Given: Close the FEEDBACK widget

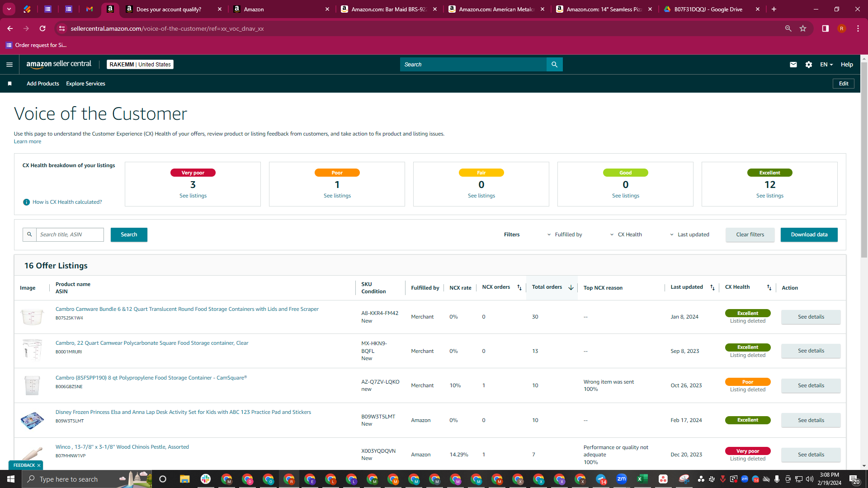Looking at the screenshot, I should [39, 465].
